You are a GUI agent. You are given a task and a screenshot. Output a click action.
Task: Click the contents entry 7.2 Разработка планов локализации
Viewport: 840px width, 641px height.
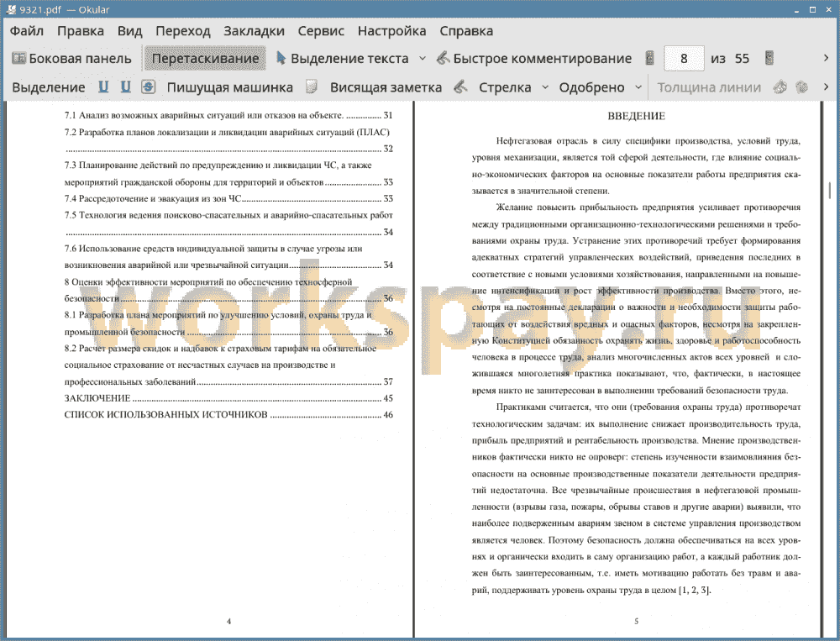coord(228,140)
